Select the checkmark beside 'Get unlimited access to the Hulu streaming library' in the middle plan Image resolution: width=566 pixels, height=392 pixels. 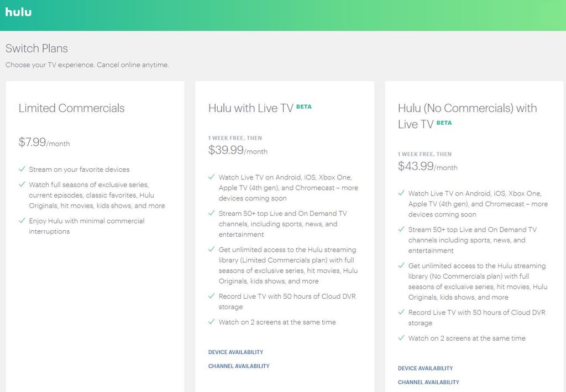tap(212, 250)
